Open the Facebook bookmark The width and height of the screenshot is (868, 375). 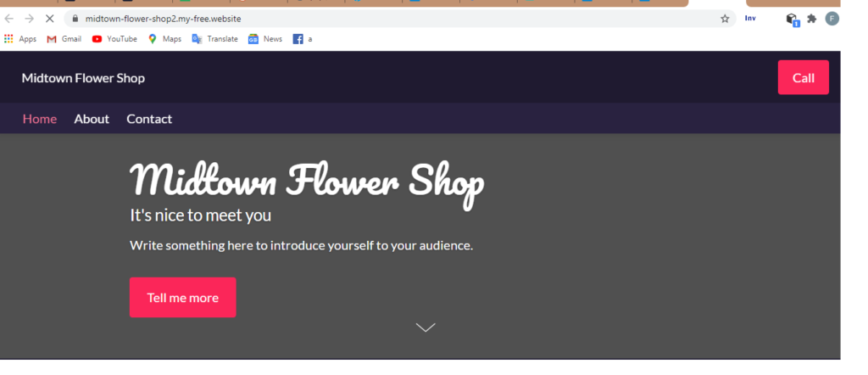coord(303,39)
